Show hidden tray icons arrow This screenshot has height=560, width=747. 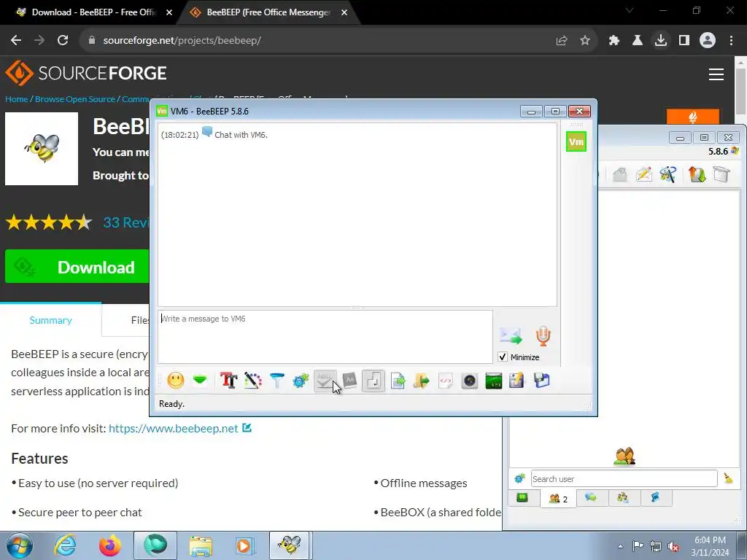[620, 546]
